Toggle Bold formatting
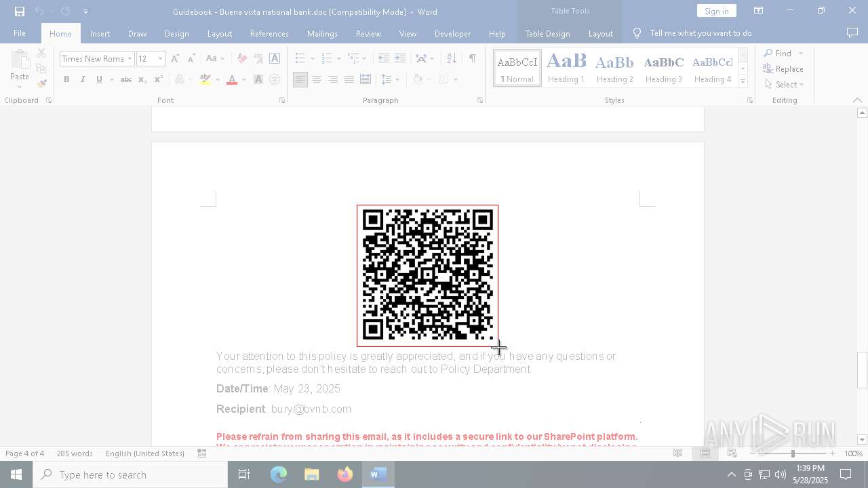The height and width of the screenshot is (488, 868). [66, 80]
